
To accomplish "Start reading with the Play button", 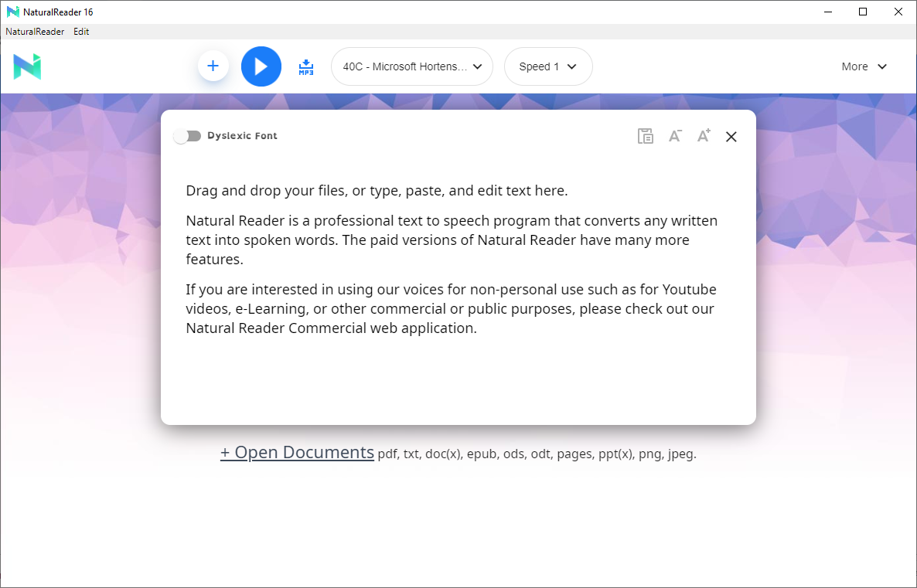I will pos(261,66).
